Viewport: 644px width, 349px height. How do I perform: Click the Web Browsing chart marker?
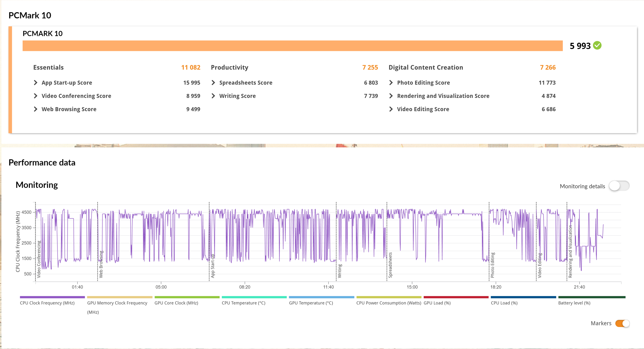101,264
